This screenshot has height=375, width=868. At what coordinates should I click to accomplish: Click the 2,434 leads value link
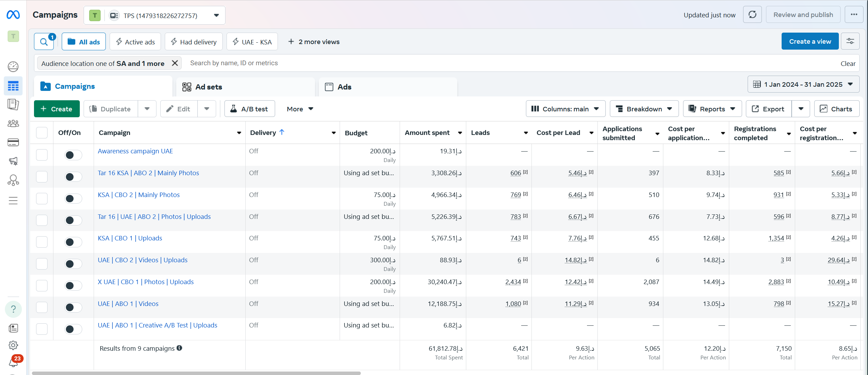pos(513,282)
